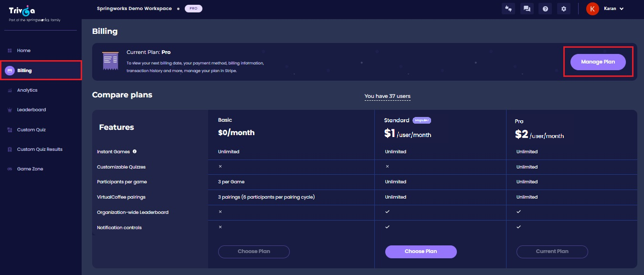Click the 'Features' table heading
Screen dimensions: 644x275
coord(116,127)
